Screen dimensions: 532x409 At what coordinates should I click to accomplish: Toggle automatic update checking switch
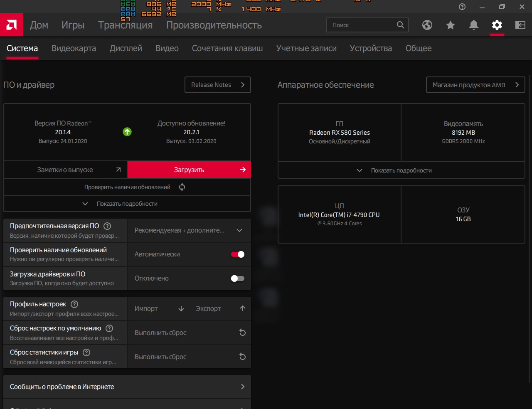[238, 254]
